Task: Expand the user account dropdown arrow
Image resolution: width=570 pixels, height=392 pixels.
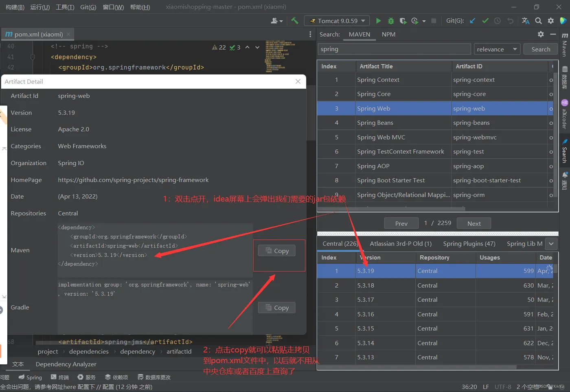Action: [281, 21]
